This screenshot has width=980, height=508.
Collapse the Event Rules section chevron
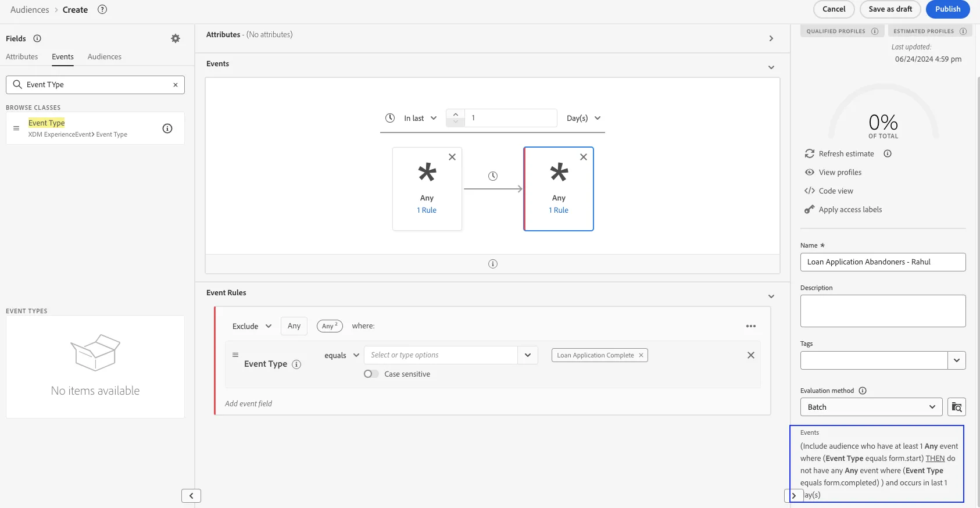coord(771,296)
